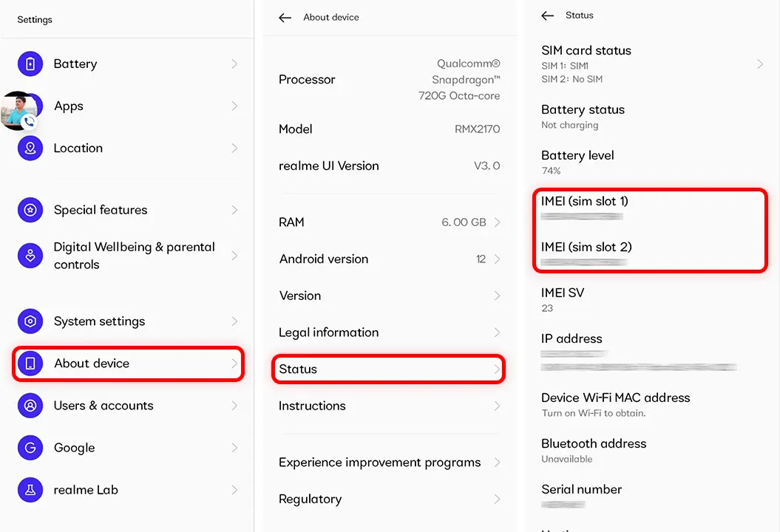
Task: Tap the Apps settings label
Action: (x=69, y=106)
